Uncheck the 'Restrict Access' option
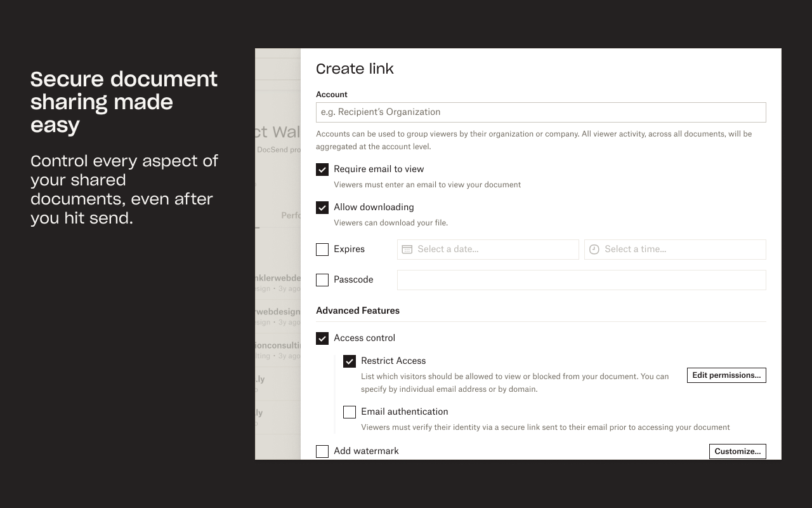This screenshot has height=508, width=812. (350, 361)
